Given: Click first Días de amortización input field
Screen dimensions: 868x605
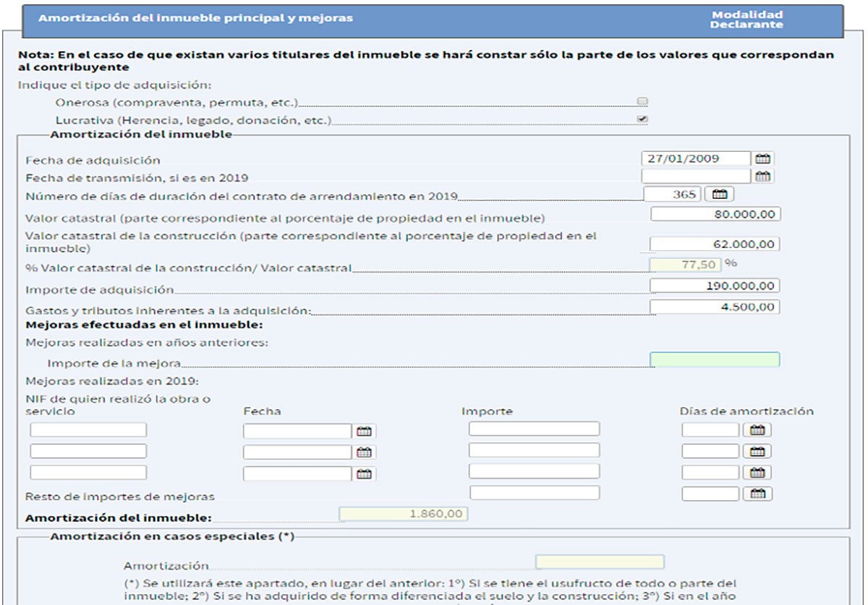Looking at the screenshot, I should tap(710, 430).
